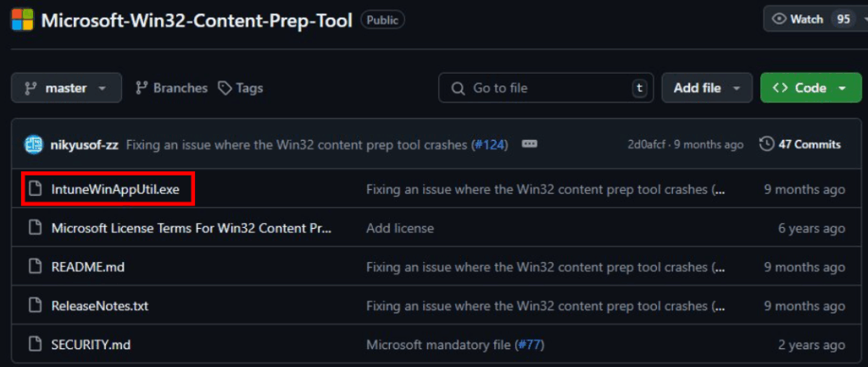The width and height of the screenshot is (868, 367).
Task: Open the README.md file
Action: click(88, 267)
